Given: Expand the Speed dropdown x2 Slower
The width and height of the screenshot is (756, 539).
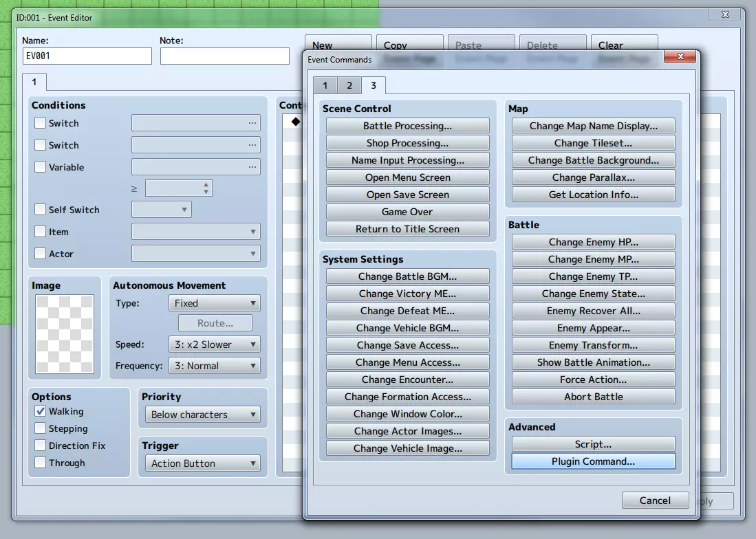Looking at the screenshot, I should coord(214,344).
